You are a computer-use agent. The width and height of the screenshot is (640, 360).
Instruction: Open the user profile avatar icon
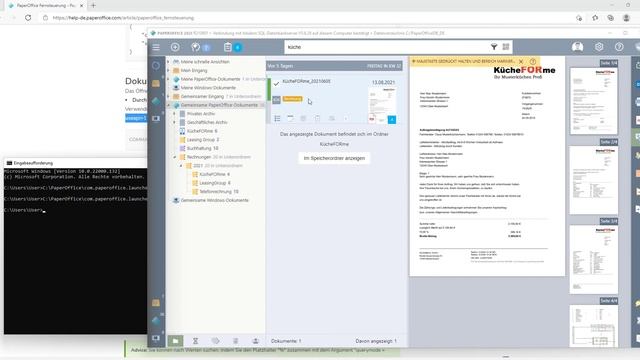click(577, 47)
